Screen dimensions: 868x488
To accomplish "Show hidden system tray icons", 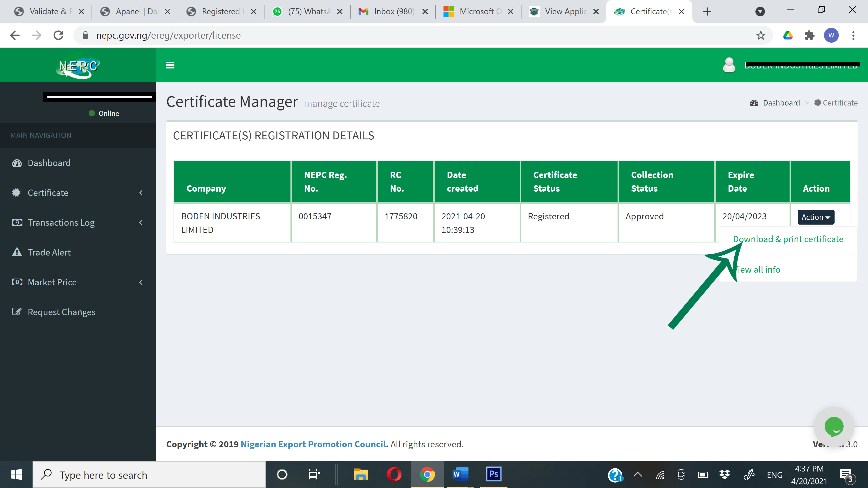I will pos(638,475).
